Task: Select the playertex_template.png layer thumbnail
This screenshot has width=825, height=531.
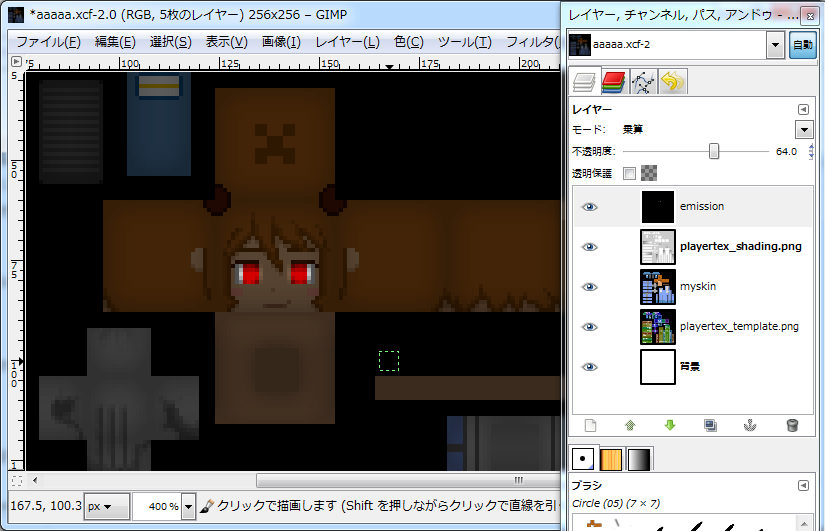Action: (658, 327)
